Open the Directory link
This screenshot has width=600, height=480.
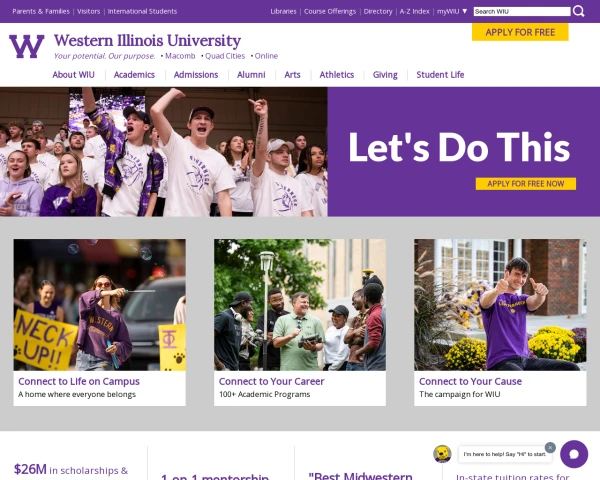coord(378,11)
